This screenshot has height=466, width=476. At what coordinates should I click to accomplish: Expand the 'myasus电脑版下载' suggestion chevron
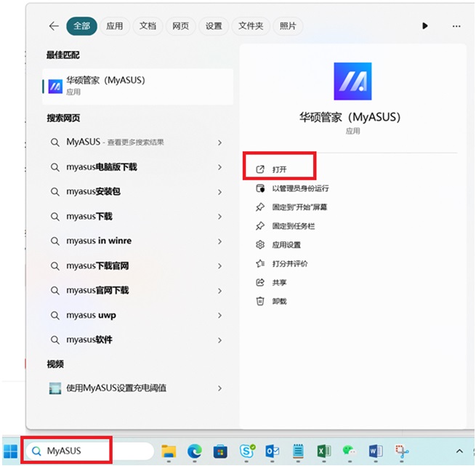pos(219,167)
